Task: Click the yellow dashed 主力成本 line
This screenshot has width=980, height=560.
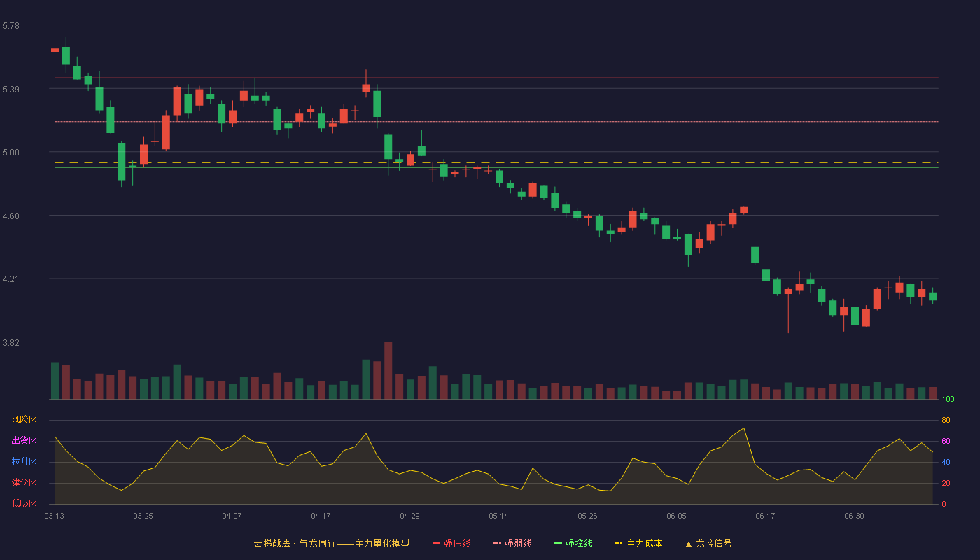Action: 496,162
